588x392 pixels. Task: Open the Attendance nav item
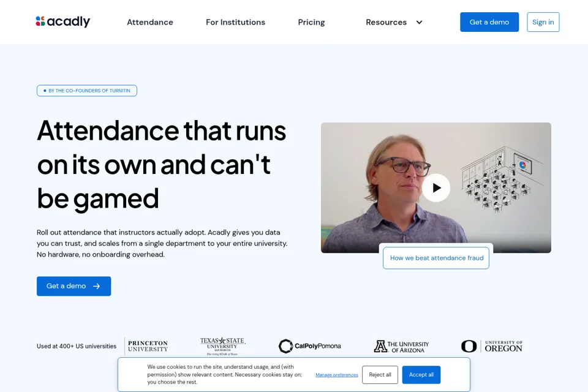point(150,22)
